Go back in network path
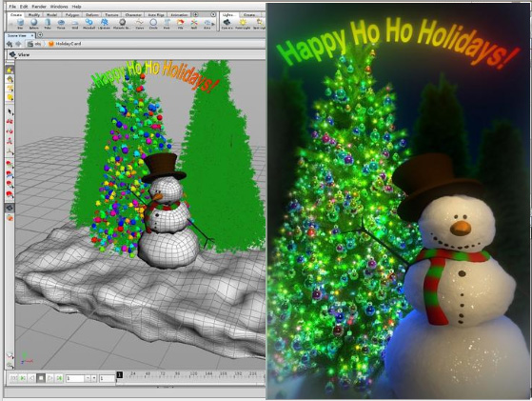This screenshot has height=401, width=532. (x=10, y=44)
